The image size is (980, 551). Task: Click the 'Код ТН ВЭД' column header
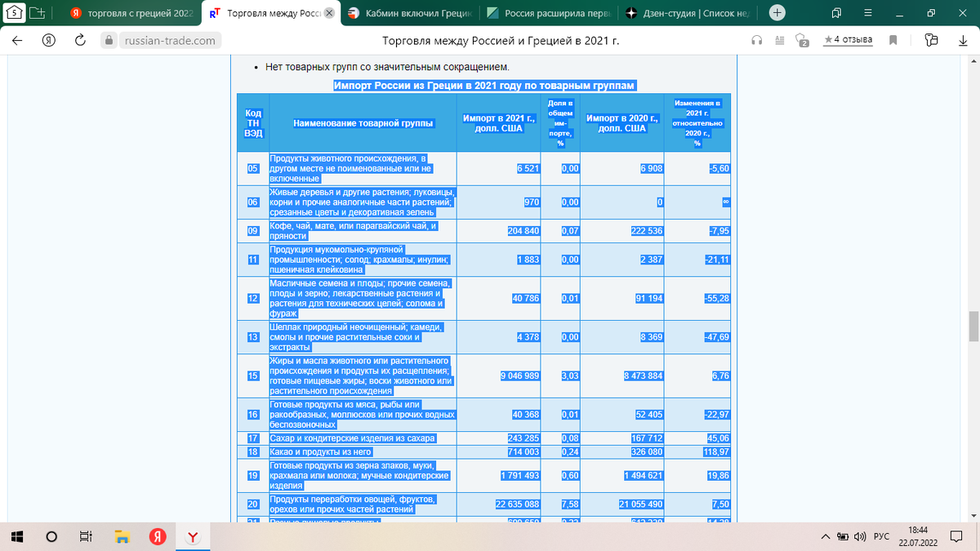click(x=253, y=122)
